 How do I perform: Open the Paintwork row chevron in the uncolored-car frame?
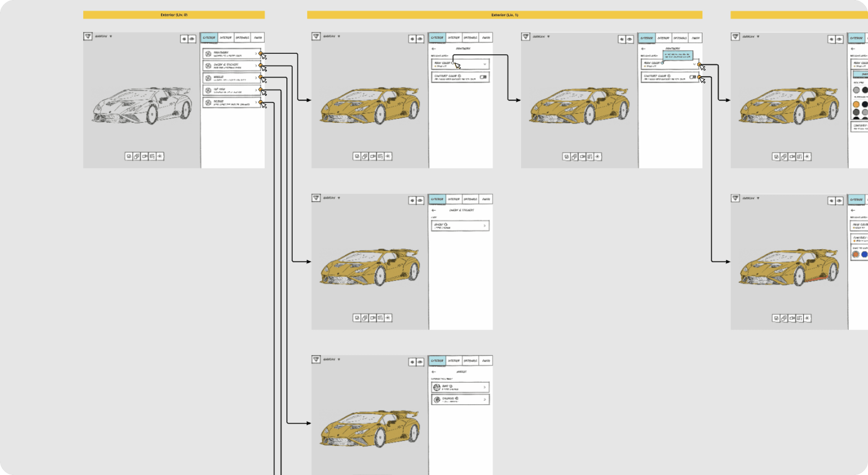click(256, 53)
